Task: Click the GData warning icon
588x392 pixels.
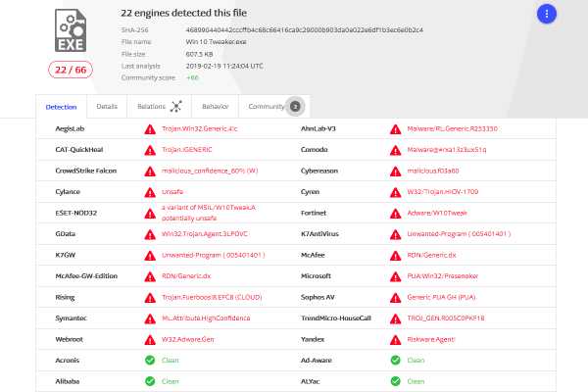Action: (150, 234)
